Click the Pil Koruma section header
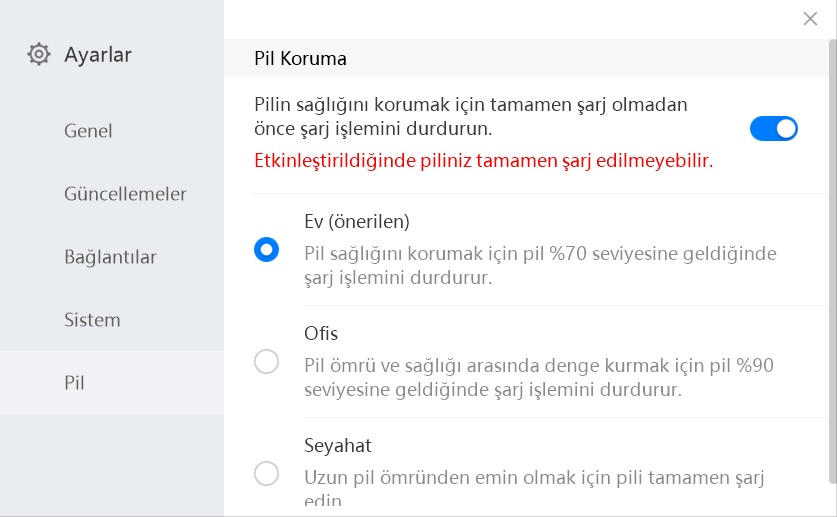The height and width of the screenshot is (517, 837). click(300, 59)
